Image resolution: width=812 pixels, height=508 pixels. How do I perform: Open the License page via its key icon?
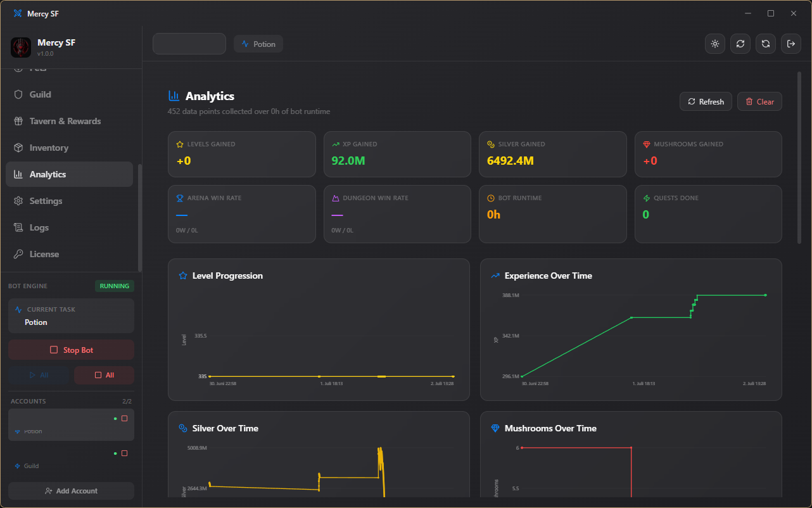[18, 254]
